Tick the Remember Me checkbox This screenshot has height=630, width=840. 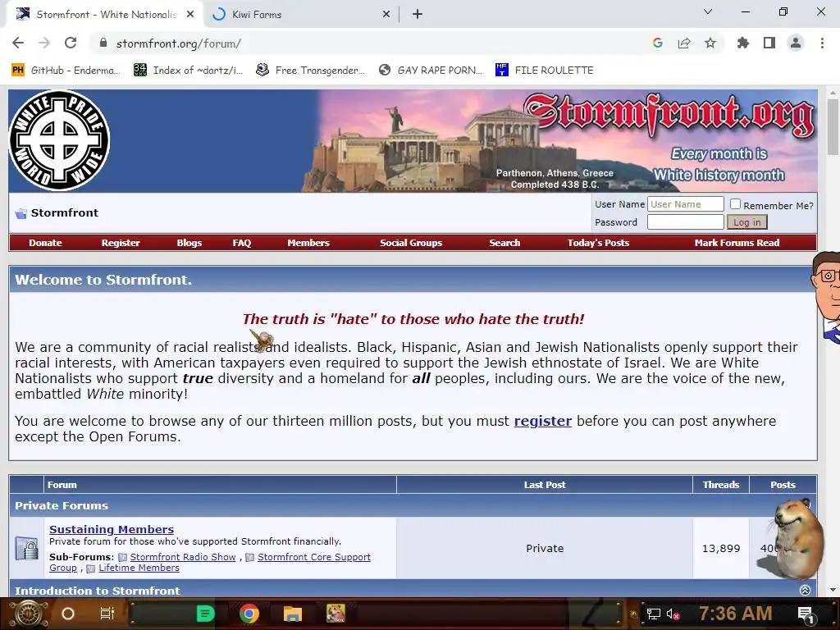(736, 204)
